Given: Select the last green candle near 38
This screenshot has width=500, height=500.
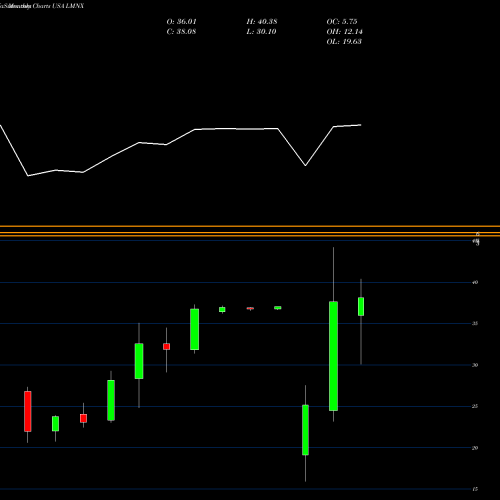Looking at the screenshot, I should 361,306.
